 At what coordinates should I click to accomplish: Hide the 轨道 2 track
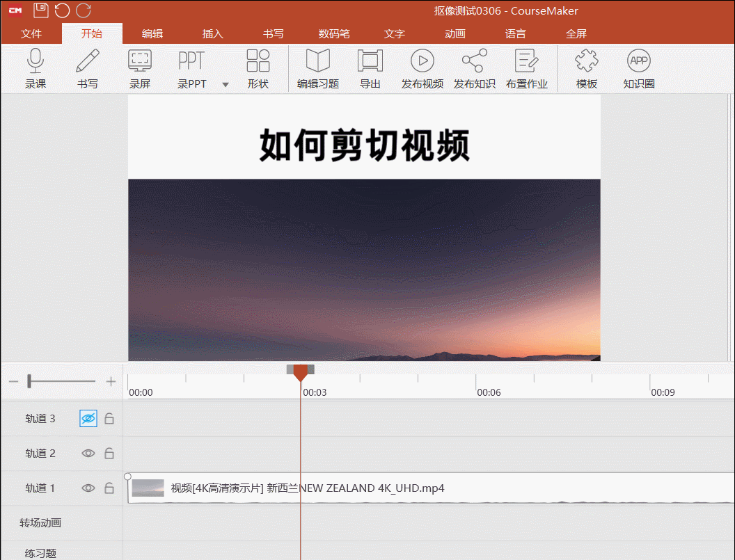pyautogui.click(x=88, y=453)
